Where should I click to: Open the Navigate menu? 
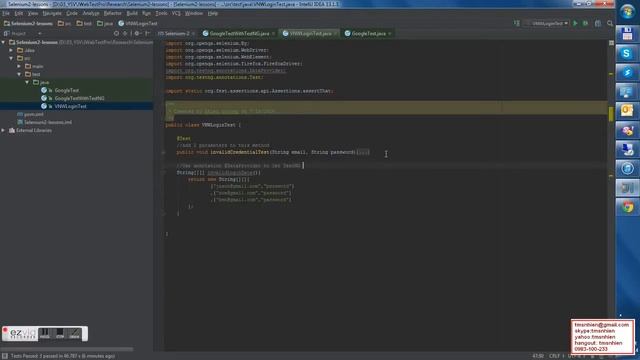[52, 13]
